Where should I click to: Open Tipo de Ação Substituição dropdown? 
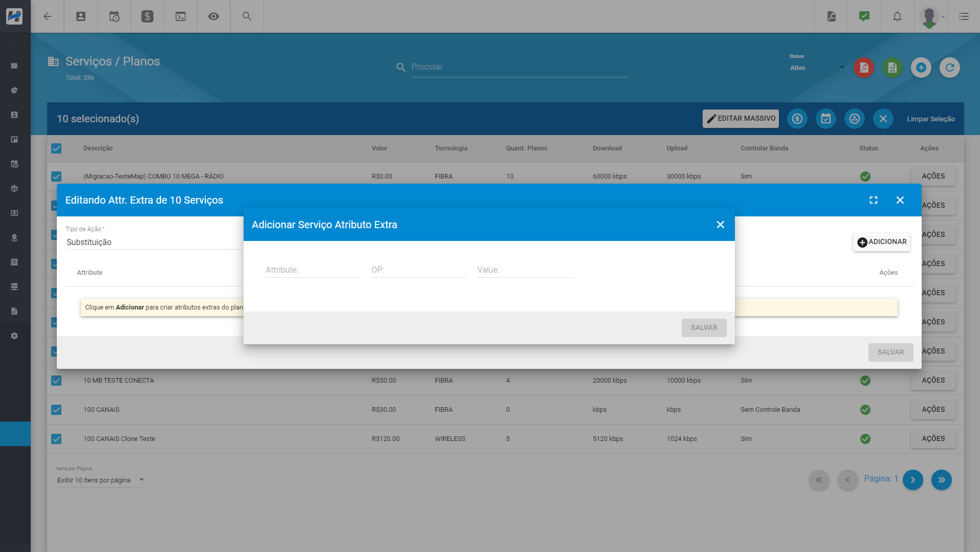point(154,242)
